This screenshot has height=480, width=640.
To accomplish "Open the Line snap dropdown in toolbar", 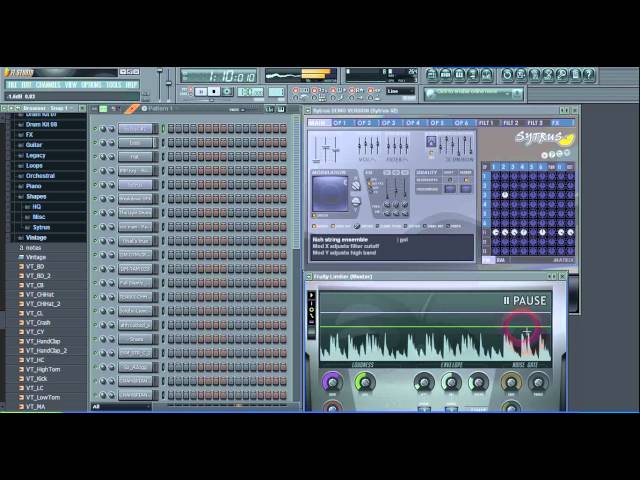I will click(400, 91).
